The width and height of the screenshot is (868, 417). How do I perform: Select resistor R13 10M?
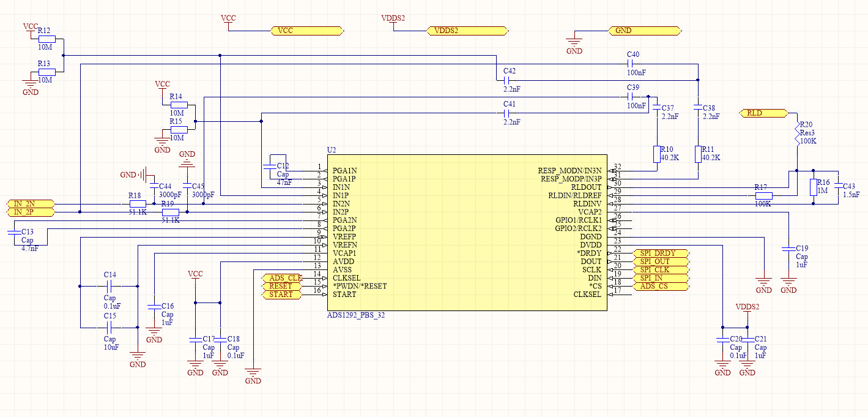[x=46, y=72]
